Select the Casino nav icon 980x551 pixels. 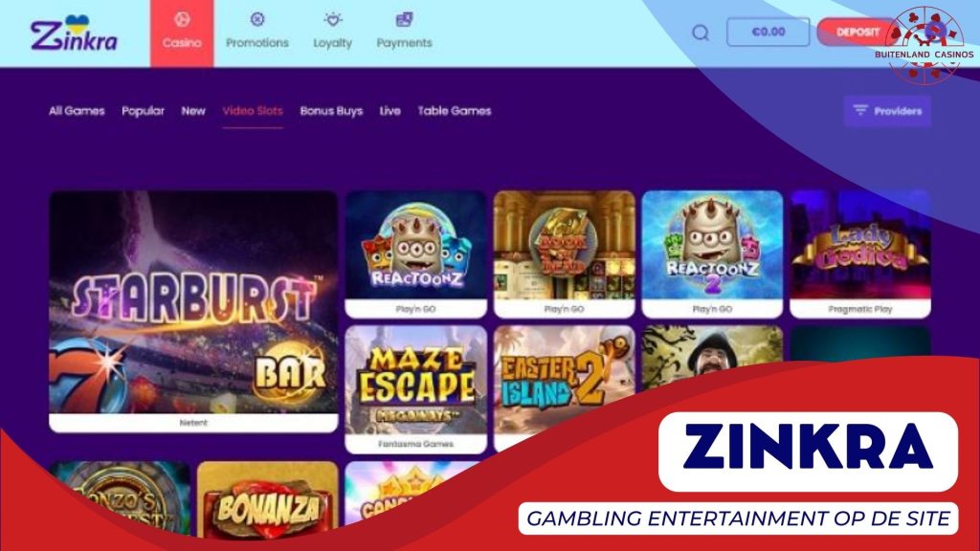tap(182, 19)
